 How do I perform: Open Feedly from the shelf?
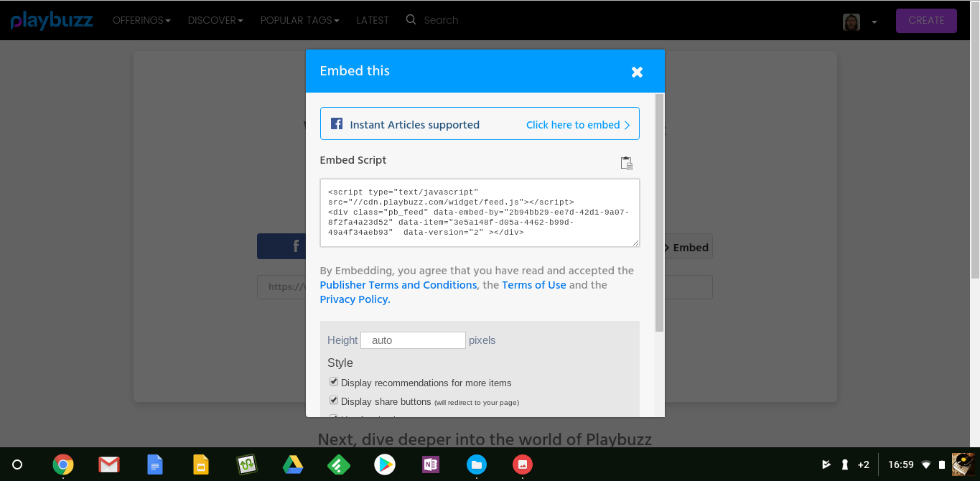[338, 464]
